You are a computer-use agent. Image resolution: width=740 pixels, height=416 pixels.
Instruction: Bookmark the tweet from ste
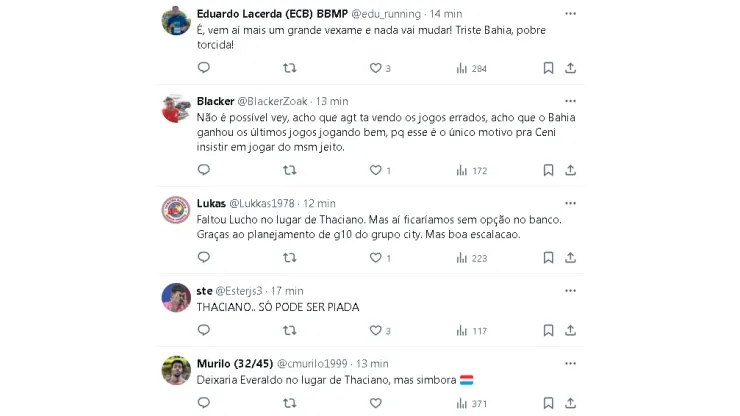click(x=548, y=331)
